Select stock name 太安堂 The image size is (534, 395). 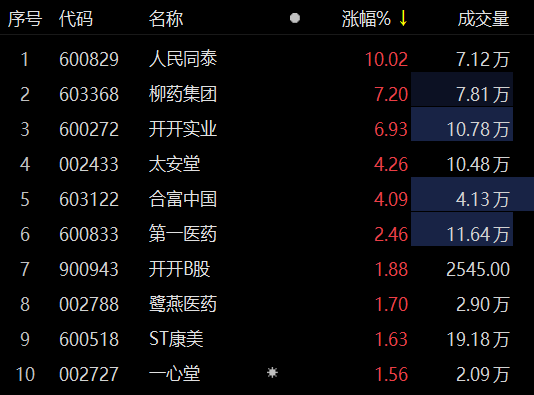point(174,164)
